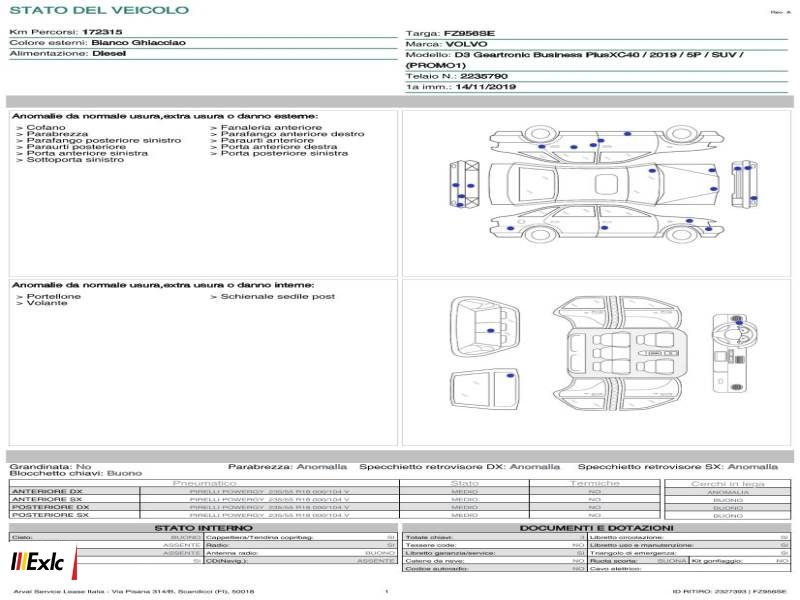800x600 pixels.
Task: Select the Pneumatico column header
Action: 204,483
